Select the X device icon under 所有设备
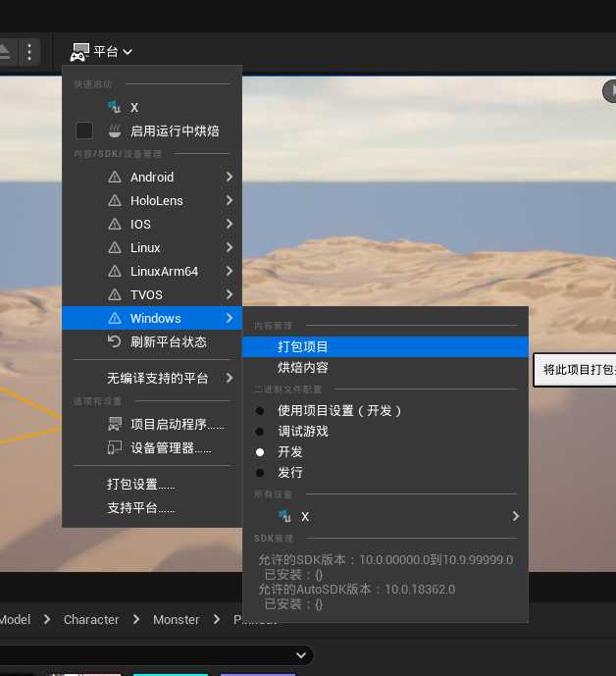Image resolution: width=616 pixels, height=676 pixels. click(284, 516)
